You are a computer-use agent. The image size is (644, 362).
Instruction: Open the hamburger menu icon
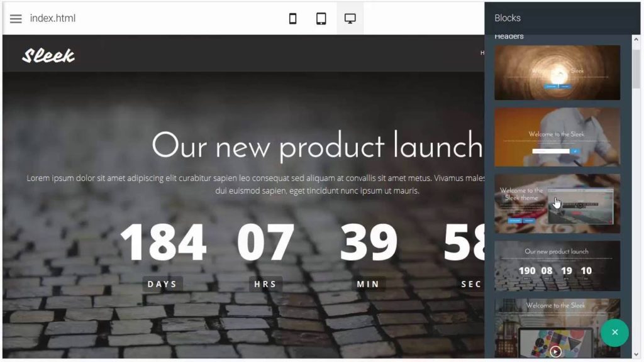16,18
